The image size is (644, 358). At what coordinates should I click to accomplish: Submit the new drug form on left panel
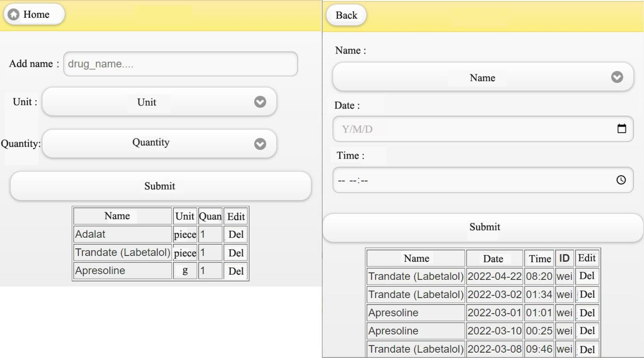coord(160,186)
